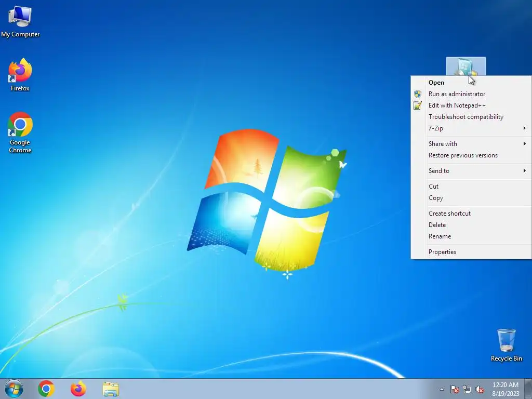Image resolution: width=532 pixels, height=399 pixels.
Task: Open the Windows Start orb
Action: (x=14, y=389)
